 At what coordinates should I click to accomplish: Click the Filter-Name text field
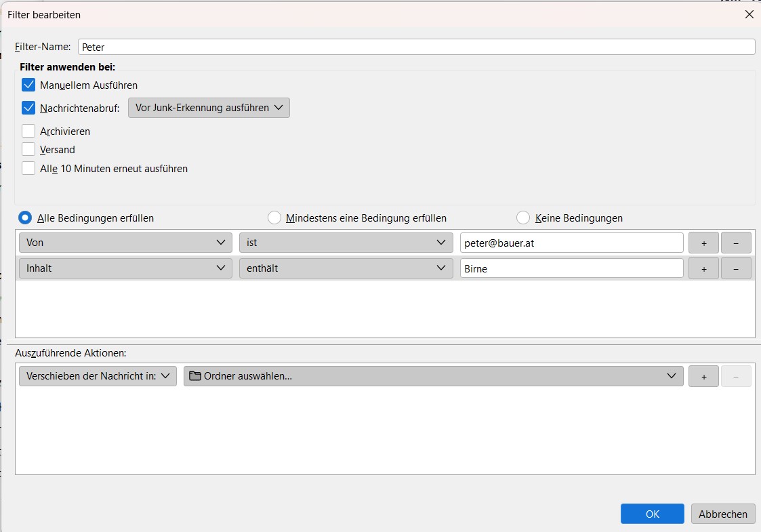pyautogui.click(x=416, y=47)
